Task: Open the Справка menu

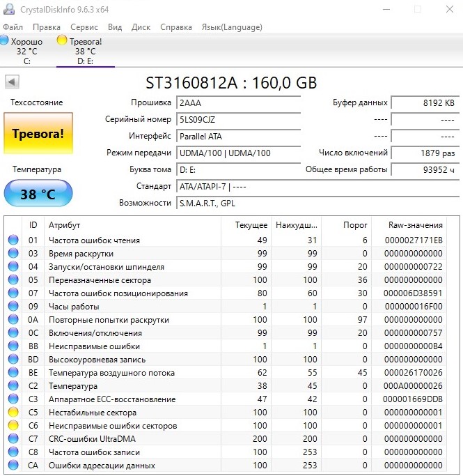Action: (x=176, y=27)
